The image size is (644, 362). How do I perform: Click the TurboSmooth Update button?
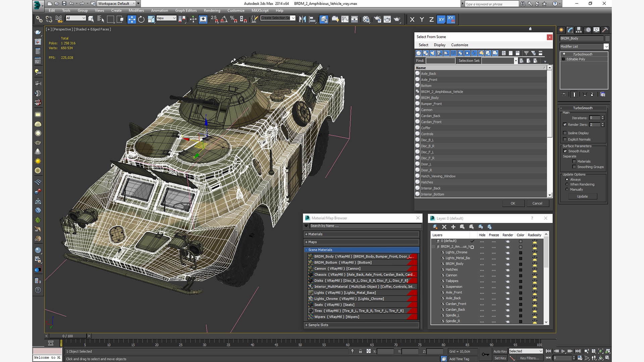[x=582, y=196]
